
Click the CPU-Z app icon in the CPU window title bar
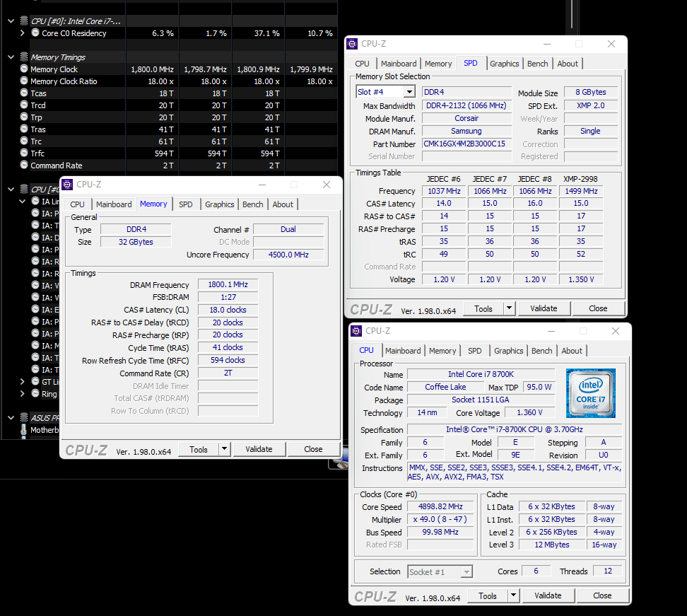click(356, 331)
